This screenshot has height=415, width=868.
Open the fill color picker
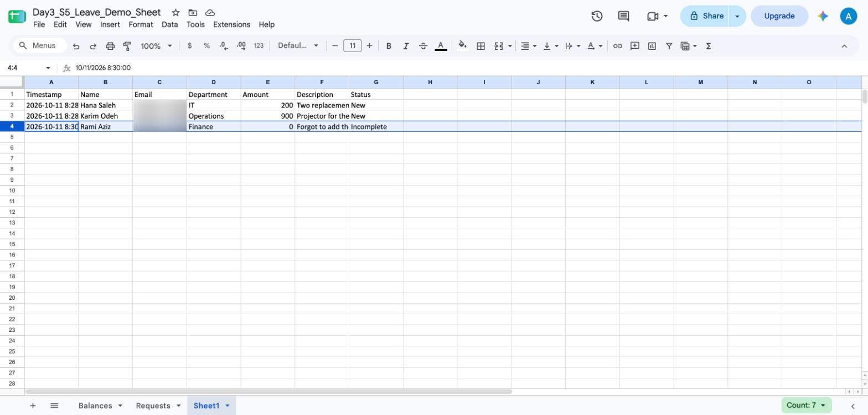coord(463,46)
